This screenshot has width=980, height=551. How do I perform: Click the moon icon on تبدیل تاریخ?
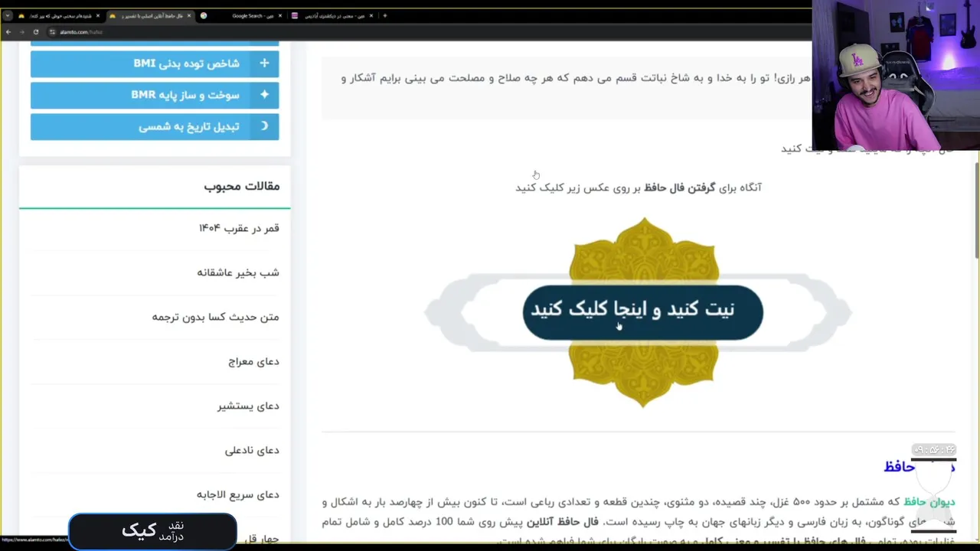(264, 126)
